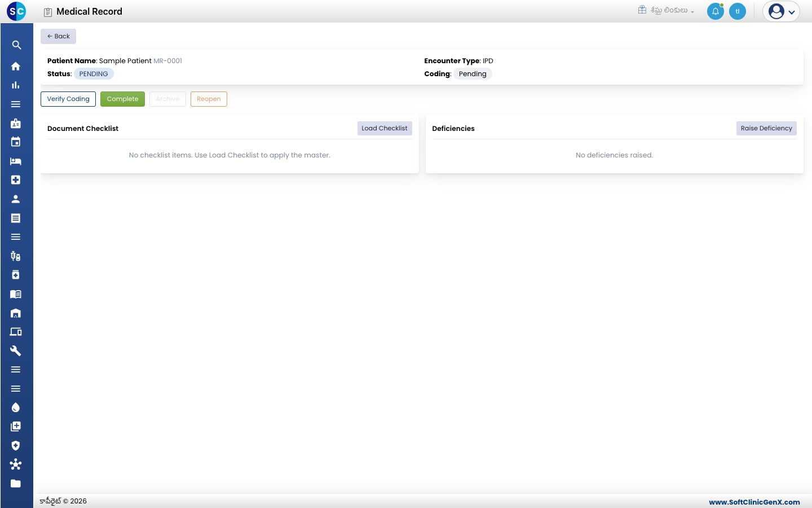The width and height of the screenshot is (812, 508).
Task: Go to Home via the house icon
Action: (16, 66)
